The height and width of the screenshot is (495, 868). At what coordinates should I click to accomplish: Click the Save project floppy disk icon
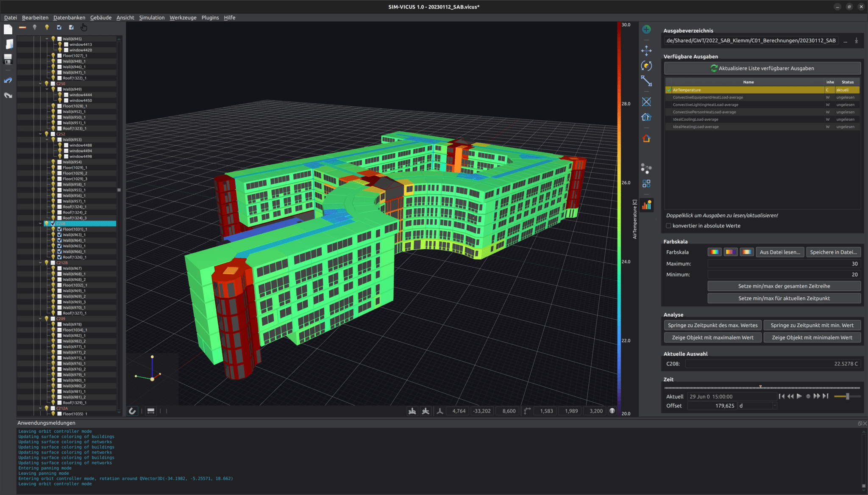tap(8, 59)
